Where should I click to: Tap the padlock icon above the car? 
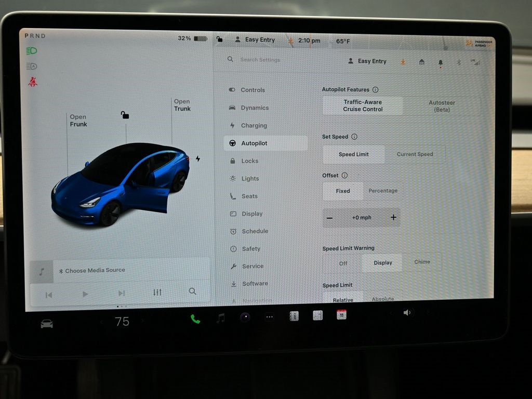(x=125, y=115)
